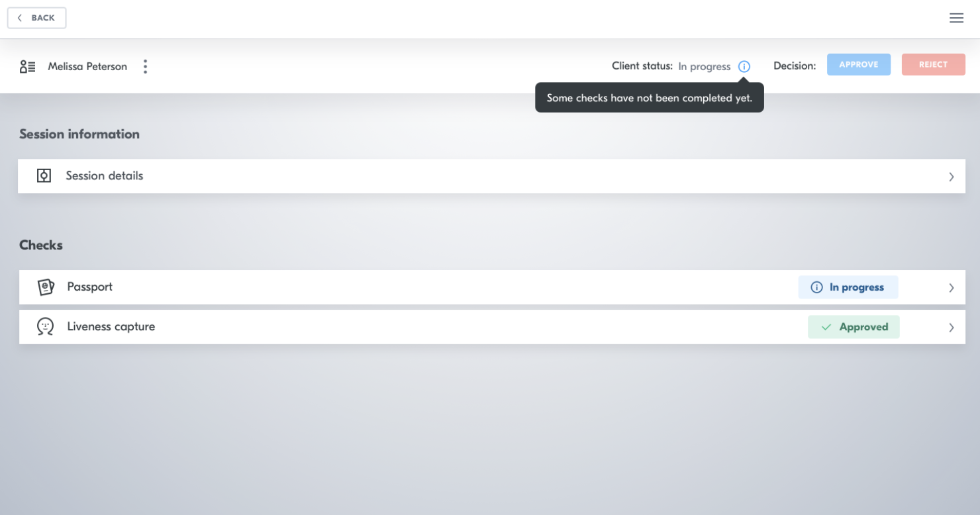Image resolution: width=980 pixels, height=515 pixels.
Task: Open the Passport check row
Action: (492, 287)
